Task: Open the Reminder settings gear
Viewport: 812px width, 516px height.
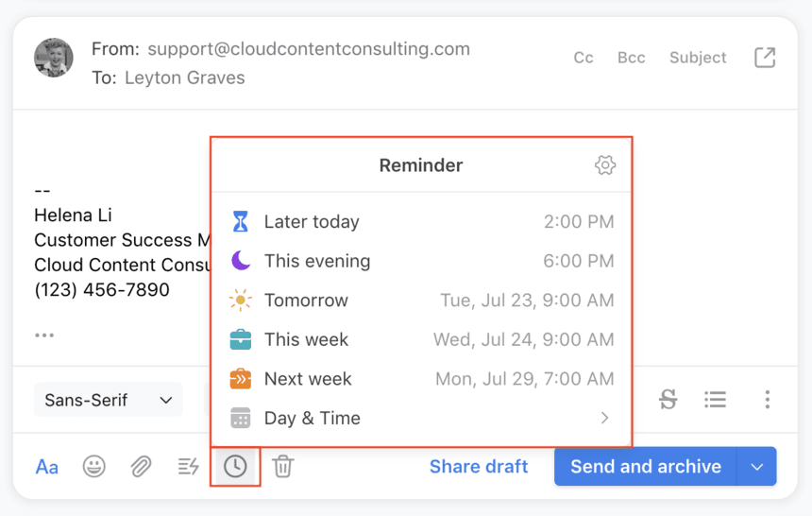Action: point(605,165)
